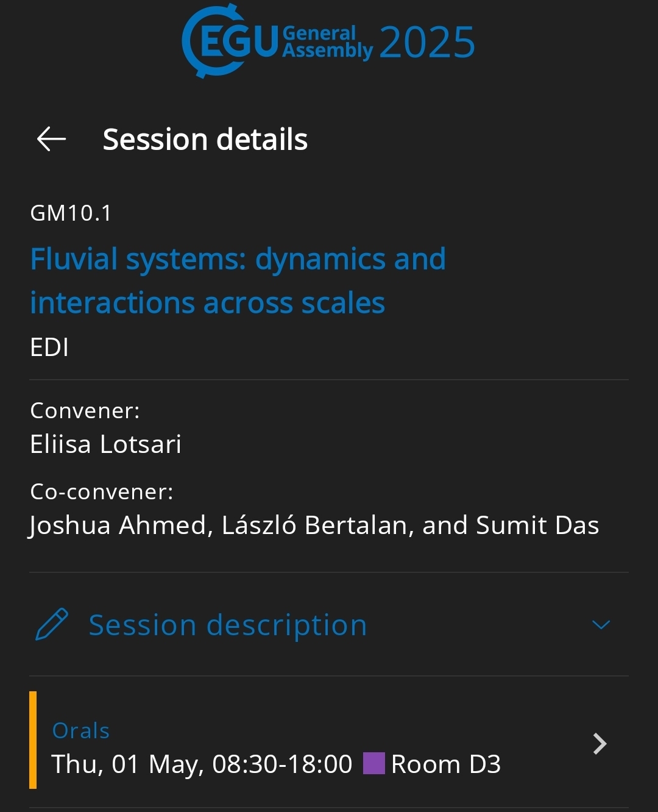
Task: Click the 2025 text in the header
Action: click(426, 43)
